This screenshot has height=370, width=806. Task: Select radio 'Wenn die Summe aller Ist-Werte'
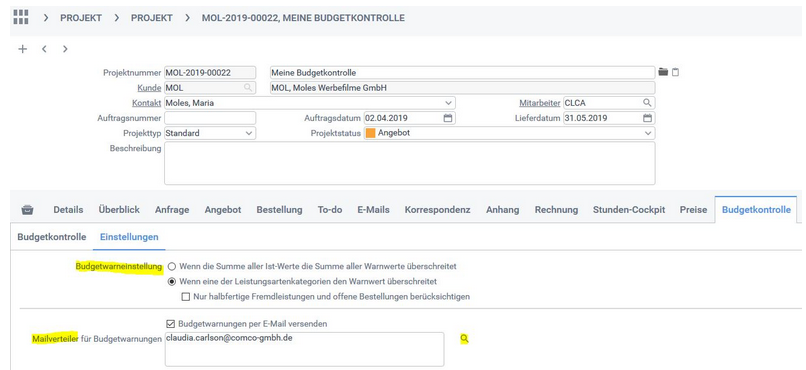point(172,267)
